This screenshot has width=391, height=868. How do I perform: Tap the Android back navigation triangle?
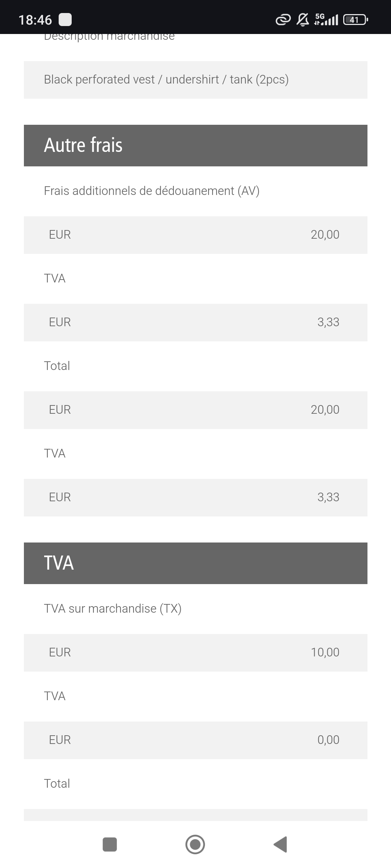tap(281, 844)
